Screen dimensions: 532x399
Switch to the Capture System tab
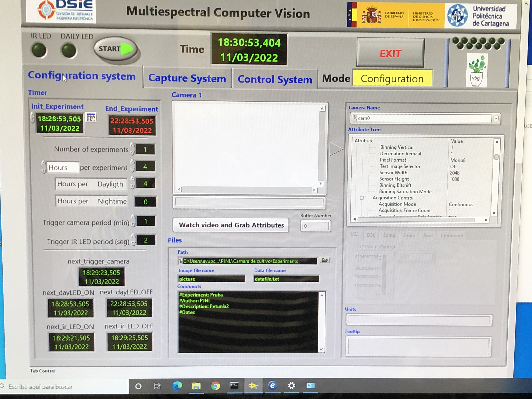click(187, 79)
